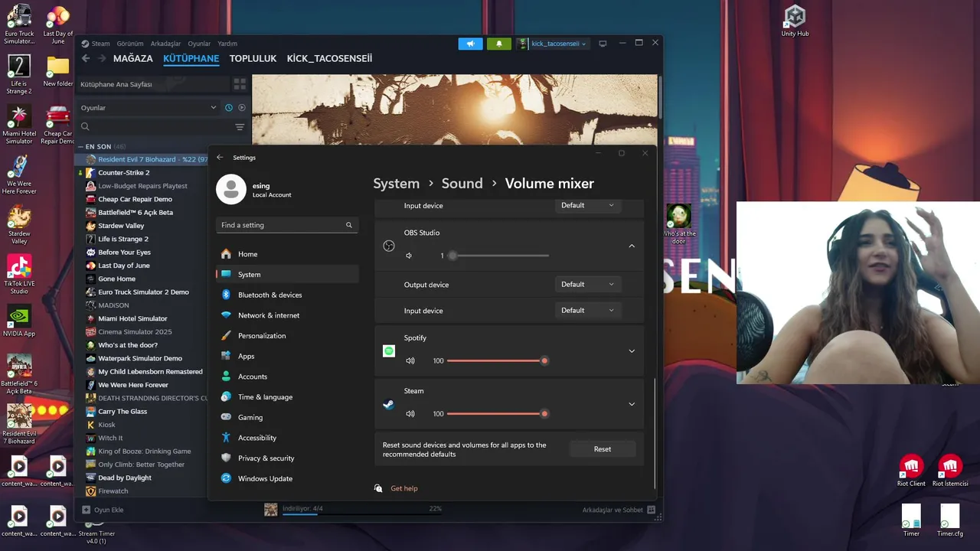Image resolution: width=980 pixels, height=551 pixels.
Task: Toggle ready-to-play filter icon in Steam
Action: coord(242,108)
